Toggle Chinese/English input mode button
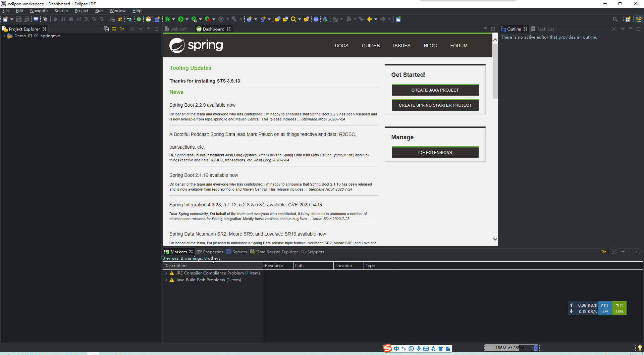This screenshot has width=644, height=355. tap(396, 349)
